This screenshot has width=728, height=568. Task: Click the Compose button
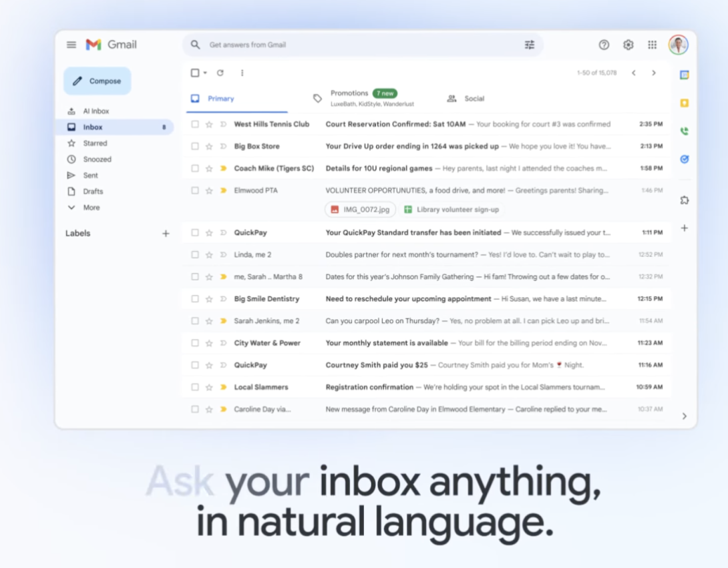pyautogui.click(x=97, y=80)
